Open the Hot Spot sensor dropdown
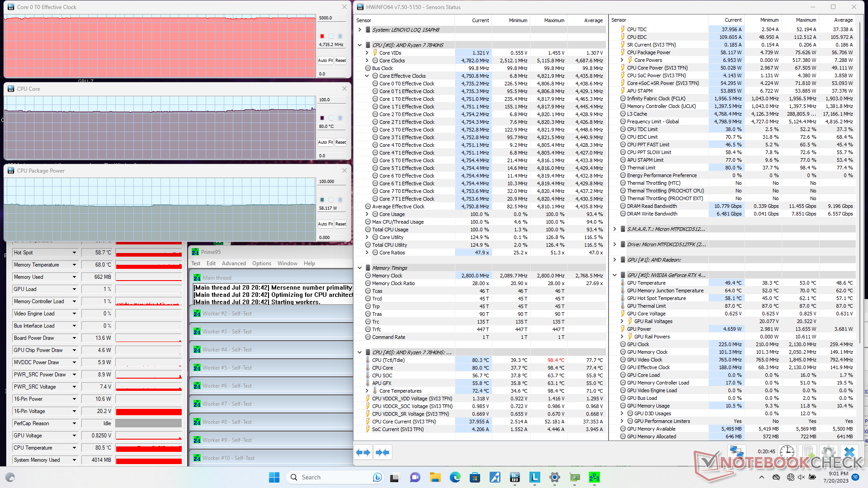This screenshot has width=868, height=488. [74, 253]
